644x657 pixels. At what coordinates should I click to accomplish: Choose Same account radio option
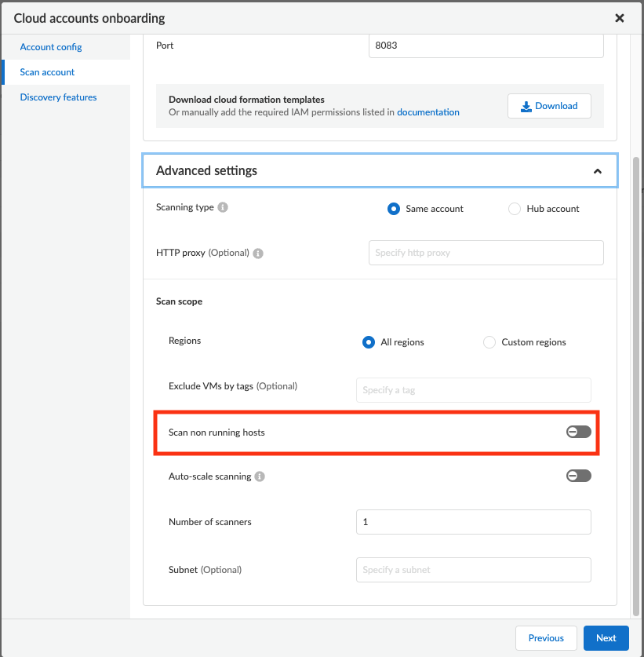pyautogui.click(x=394, y=209)
